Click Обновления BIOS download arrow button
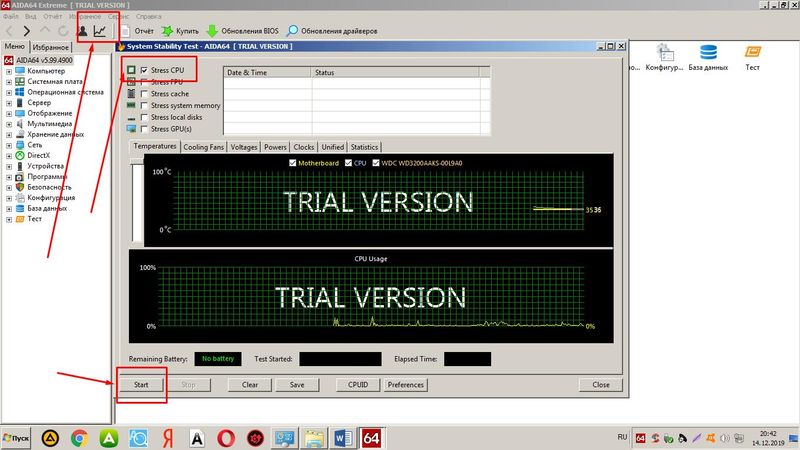 (x=242, y=31)
